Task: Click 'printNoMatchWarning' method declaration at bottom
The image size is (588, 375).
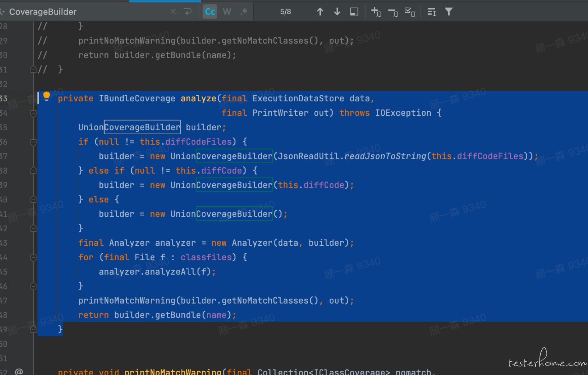Action: [173, 372]
